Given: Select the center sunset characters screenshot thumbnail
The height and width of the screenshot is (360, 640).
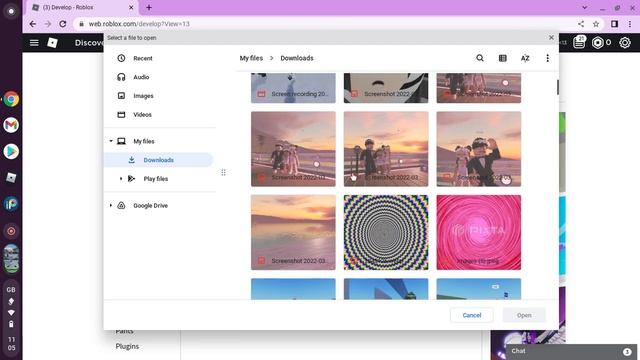Looking at the screenshot, I should tap(386, 149).
